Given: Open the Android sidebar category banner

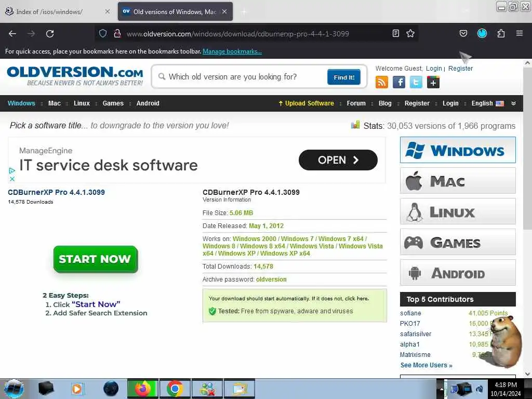Looking at the screenshot, I should coord(458,273).
